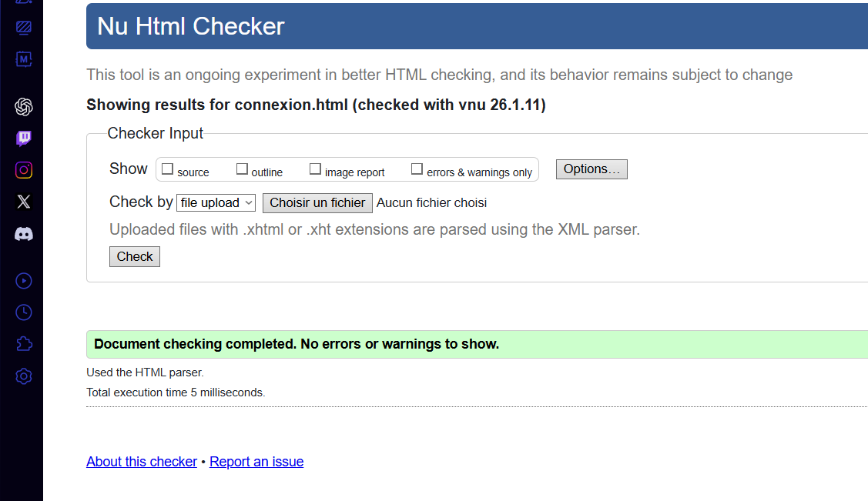The image size is (868, 501).
Task: Click the RAM limiter chip icon
Action: tap(24, 59)
